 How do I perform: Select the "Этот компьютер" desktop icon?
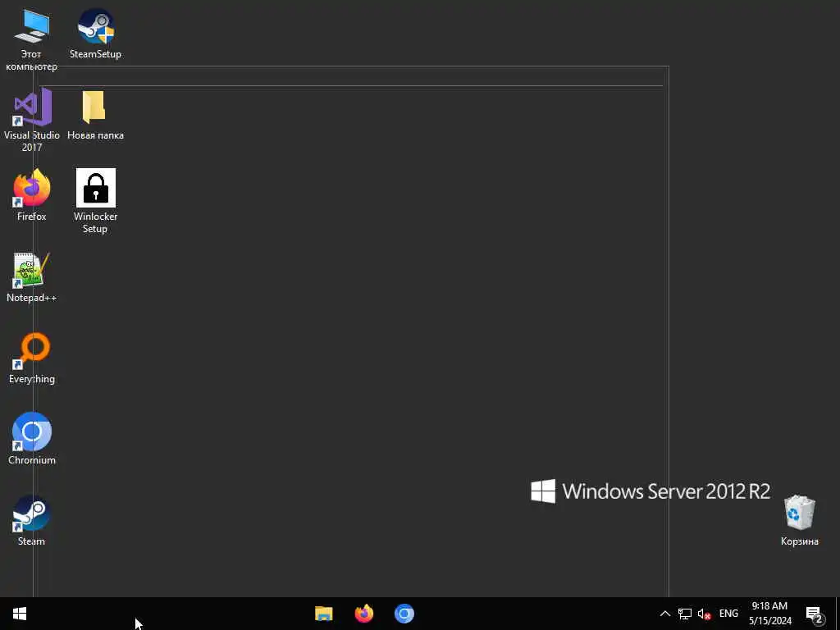coord(32,39)
